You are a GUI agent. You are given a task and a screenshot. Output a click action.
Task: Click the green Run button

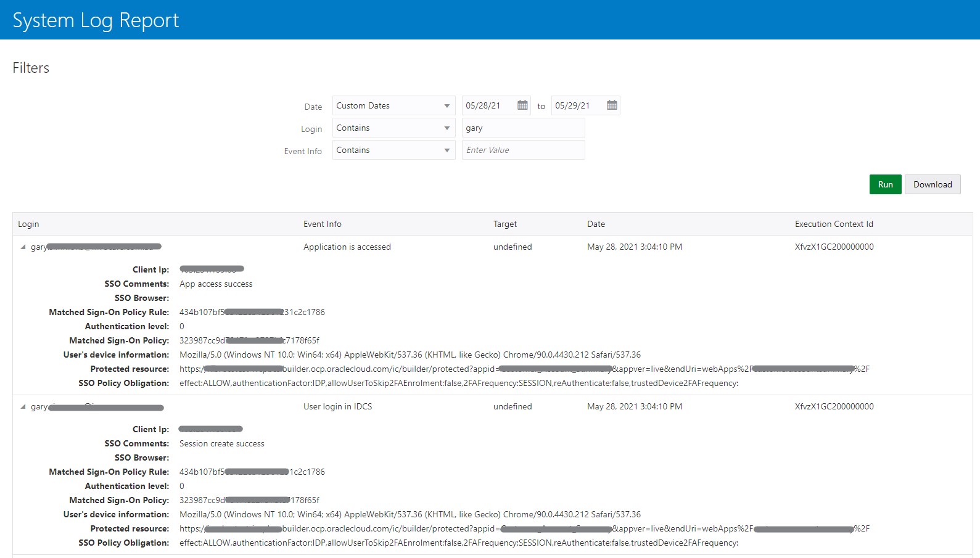tap(885, 184)
